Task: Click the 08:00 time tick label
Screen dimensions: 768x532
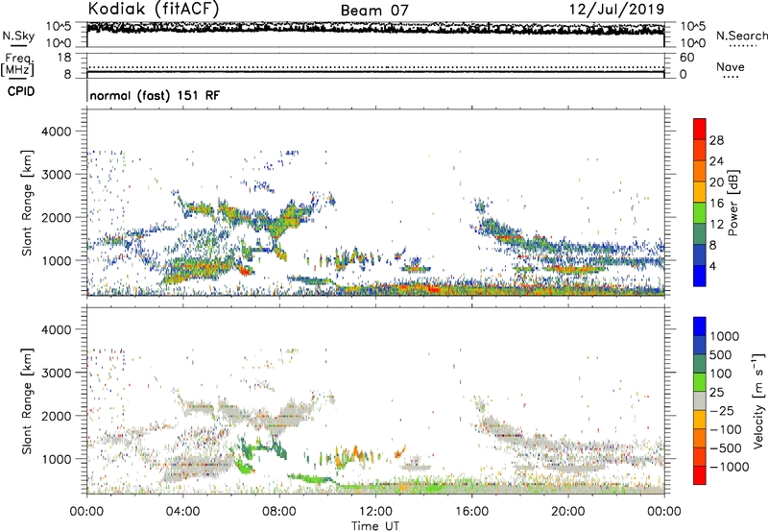Action: [279, 512]
